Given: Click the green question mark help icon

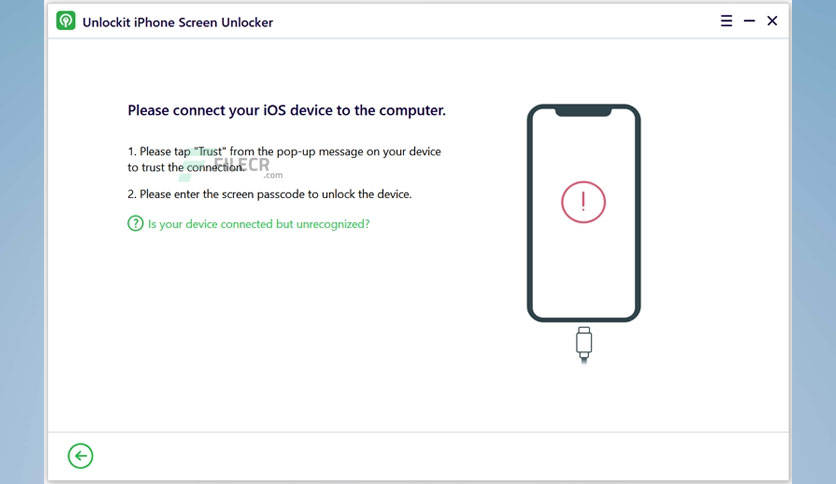Looking at the screenshot, I should pos(135,223).
